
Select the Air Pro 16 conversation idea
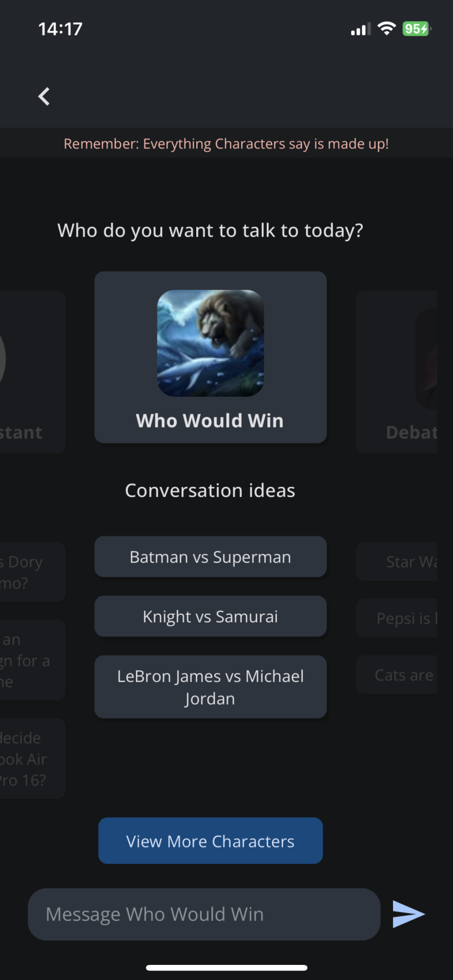coord(33,759)
